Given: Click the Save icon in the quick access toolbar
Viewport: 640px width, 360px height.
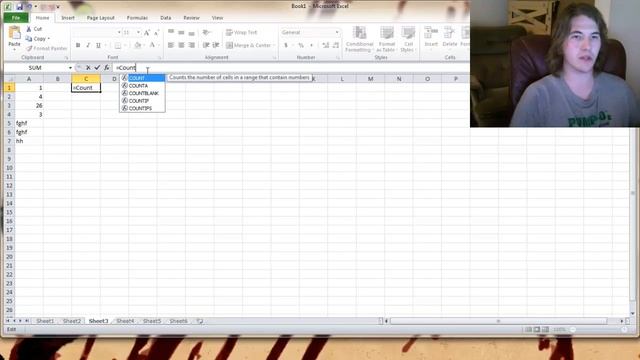Looking at the screenshot, I should click(20, 7).
